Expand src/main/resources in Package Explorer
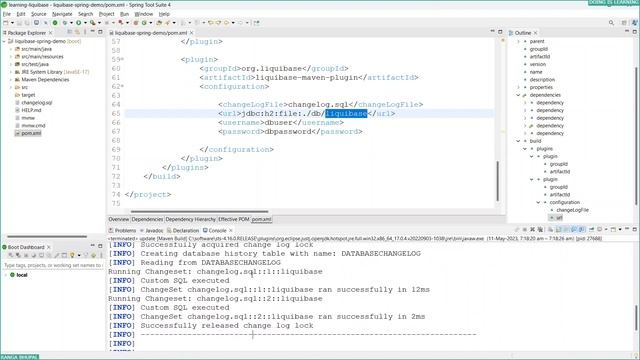 point(11,57)
